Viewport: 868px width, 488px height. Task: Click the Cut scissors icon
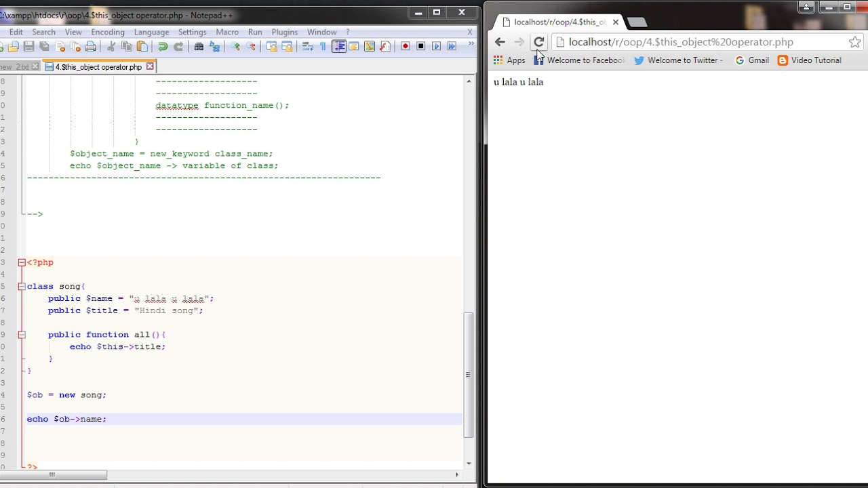click(111, 46)
